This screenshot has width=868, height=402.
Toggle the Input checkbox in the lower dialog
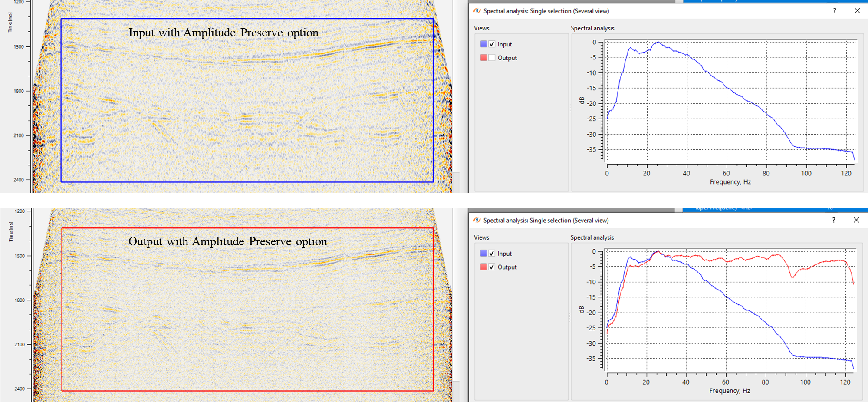tap(492, 254)
